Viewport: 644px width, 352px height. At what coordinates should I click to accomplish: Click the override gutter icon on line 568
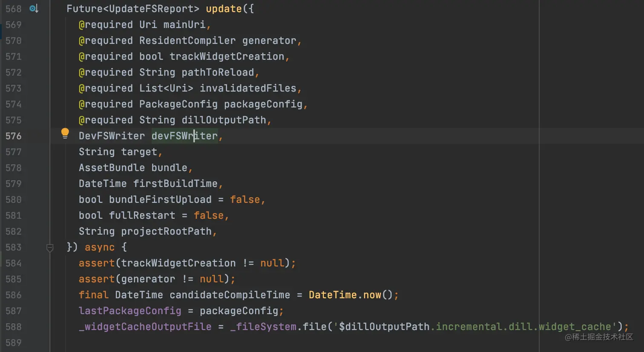(34, 9)
